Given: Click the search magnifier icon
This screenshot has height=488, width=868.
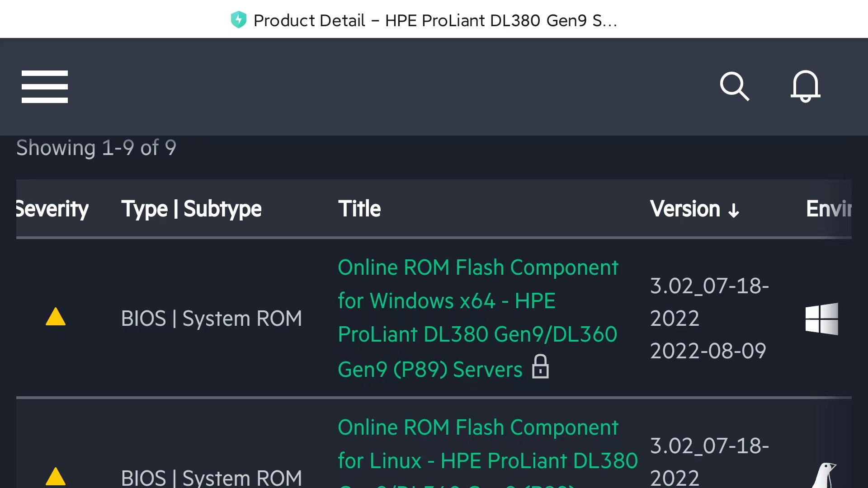Looking at the screenshot, I should (734, 86).
